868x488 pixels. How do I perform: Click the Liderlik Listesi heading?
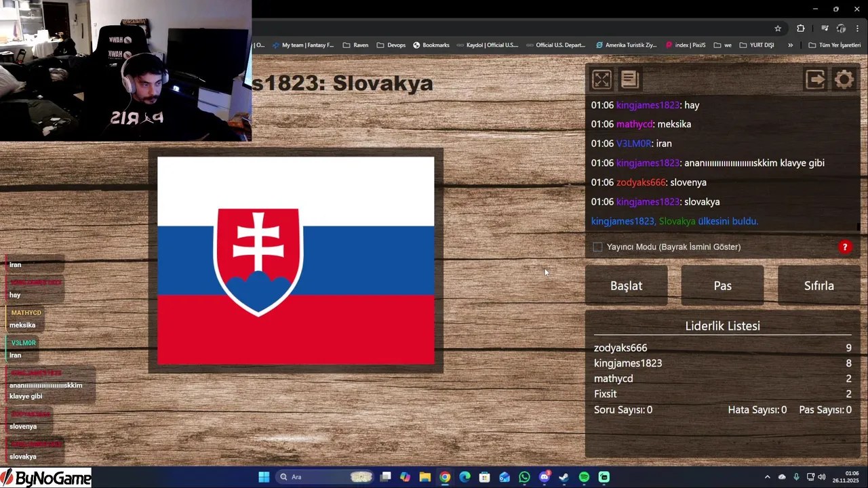click(x=722, y=326)
